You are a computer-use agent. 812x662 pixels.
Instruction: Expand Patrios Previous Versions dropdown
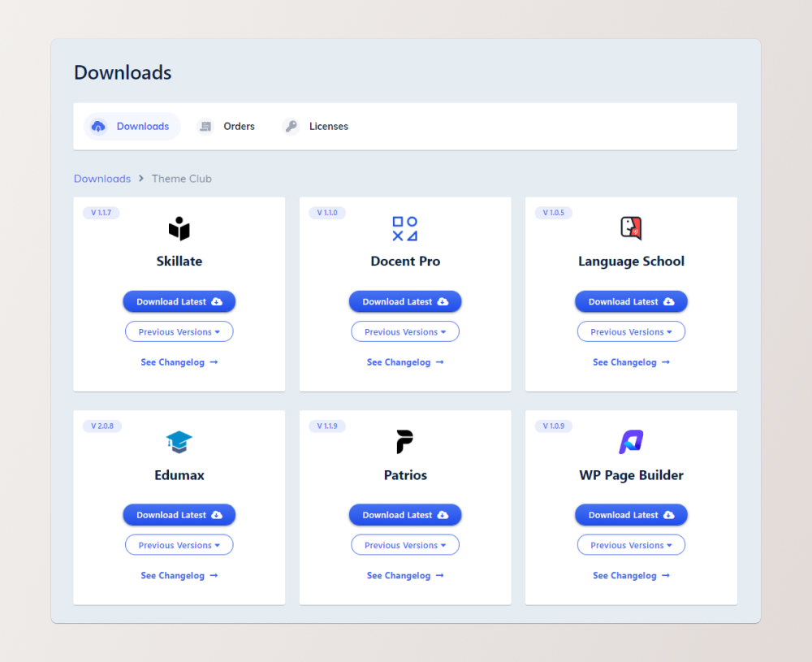[405, 545]
